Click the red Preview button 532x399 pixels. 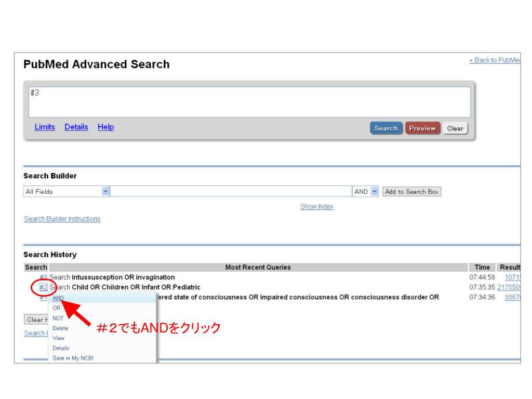[x=422, y=128]
